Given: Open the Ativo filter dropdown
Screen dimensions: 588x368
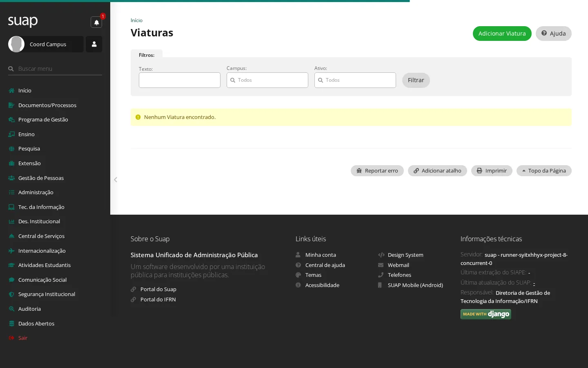Looking at the screenshot, I should point(355,80).
